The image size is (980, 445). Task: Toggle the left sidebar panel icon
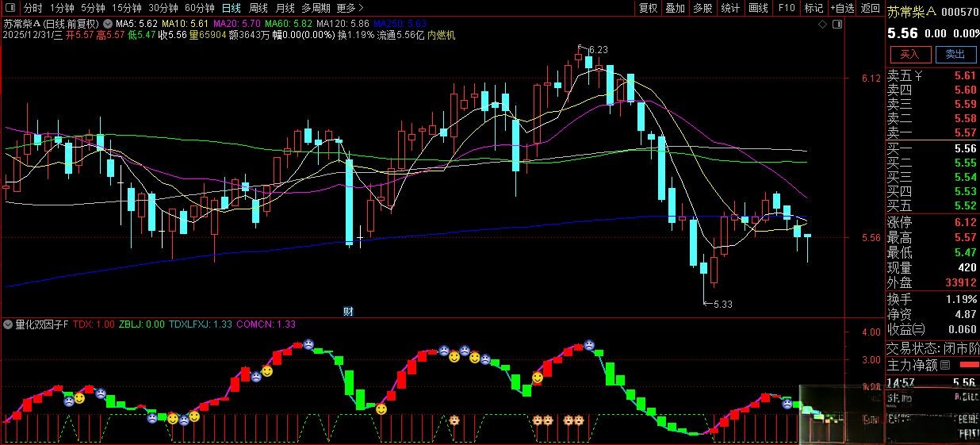pyautogui.click(x=10, y=8)
